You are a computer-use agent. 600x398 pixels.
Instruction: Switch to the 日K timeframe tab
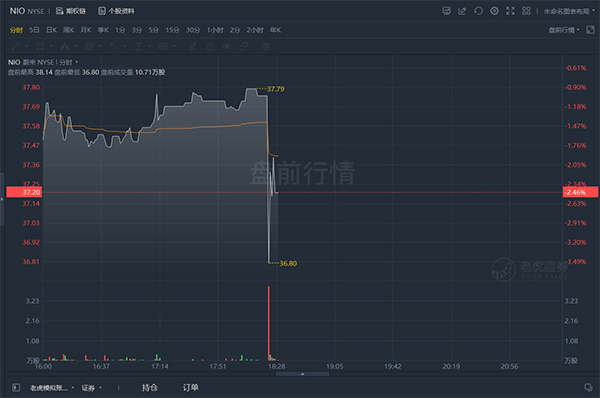(x=51, y=30)
